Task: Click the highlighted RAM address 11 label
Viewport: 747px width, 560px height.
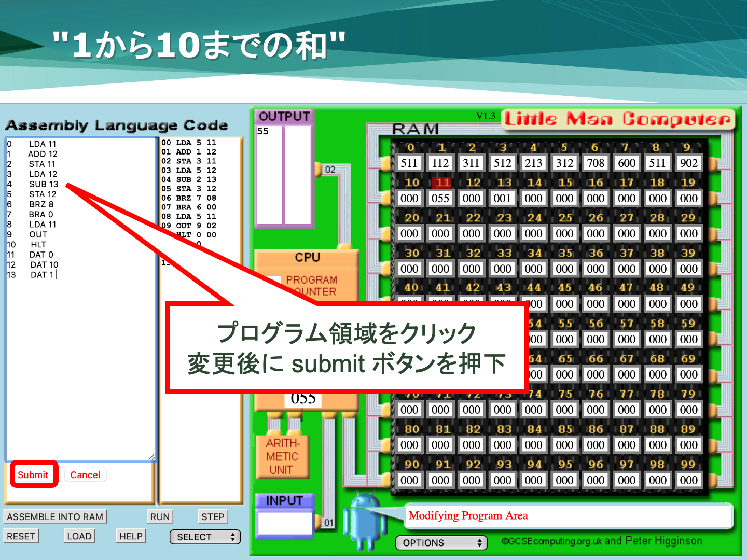Action: (x=442, y=183)
